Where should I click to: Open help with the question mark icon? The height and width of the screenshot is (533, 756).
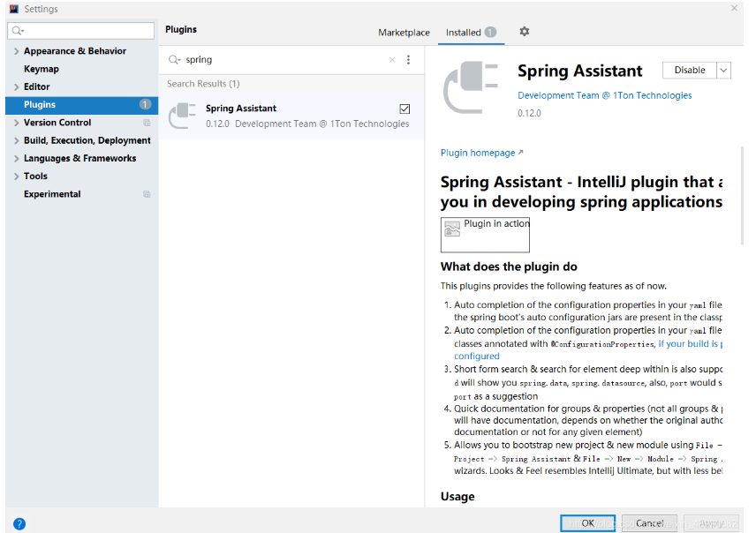tap(19, 524)
